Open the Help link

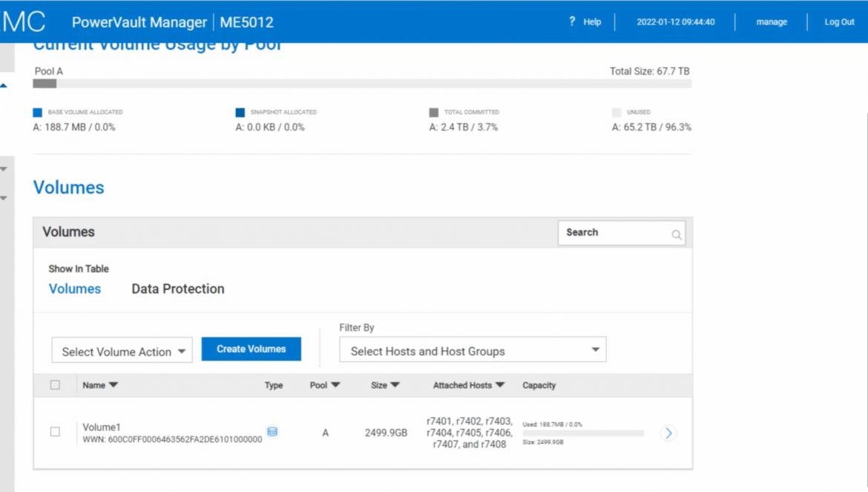tap(592, 22)
